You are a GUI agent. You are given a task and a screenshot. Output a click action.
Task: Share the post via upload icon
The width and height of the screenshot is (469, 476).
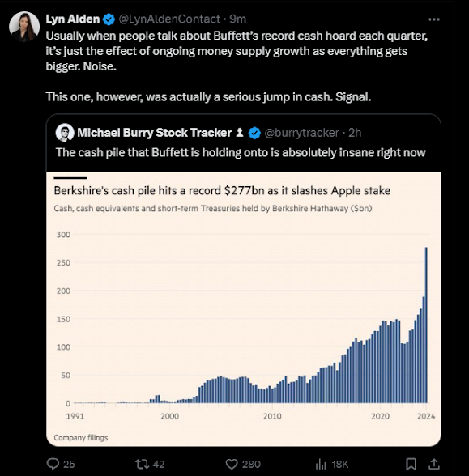click(x=434, y=464)
